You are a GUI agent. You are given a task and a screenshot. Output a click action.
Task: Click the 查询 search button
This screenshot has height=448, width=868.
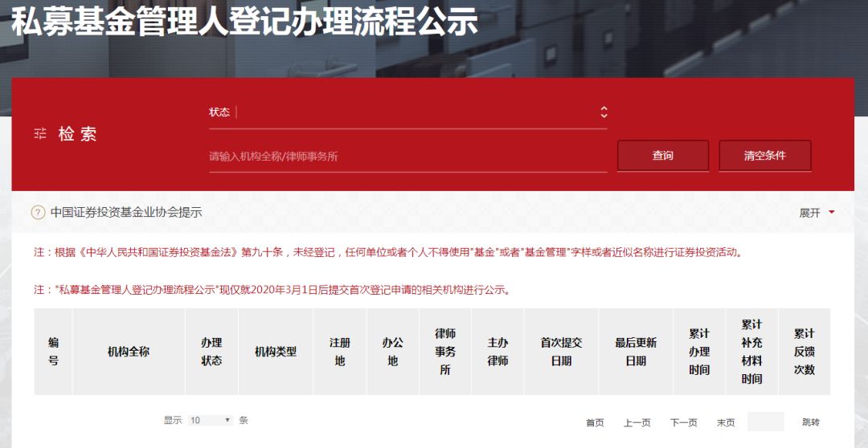tap(662, 156)
